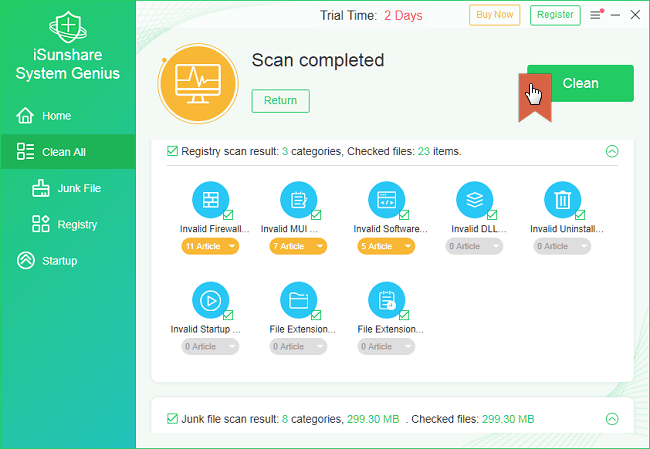Click the Registry grid icon
Viewport: 650px width, 449px height.
[41, 224]
